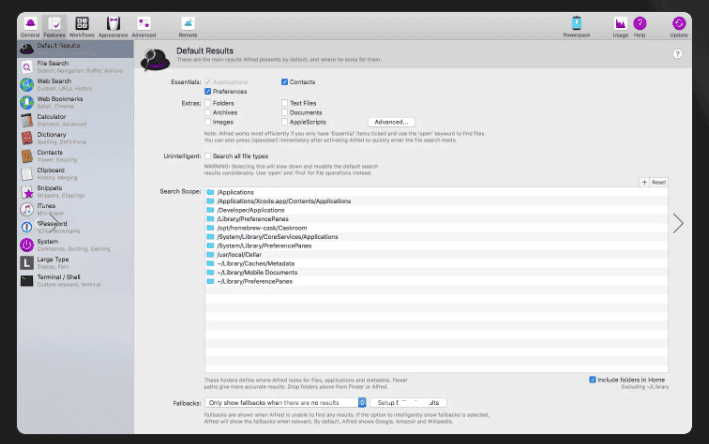
Task: Select the Dictionary sidebar icon
Action: click(x=27, y=138)
